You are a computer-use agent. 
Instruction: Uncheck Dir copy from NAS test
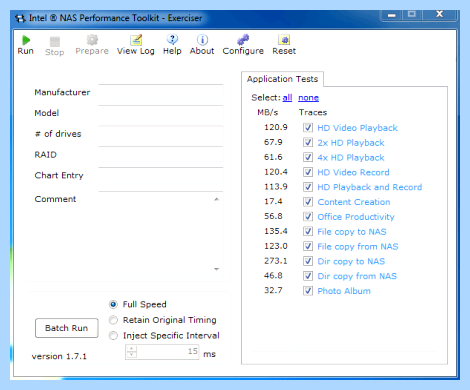click(308, 276)
